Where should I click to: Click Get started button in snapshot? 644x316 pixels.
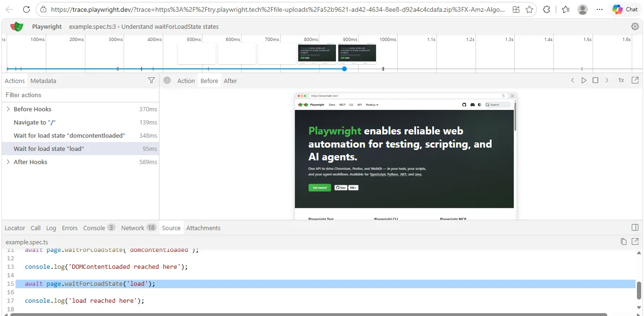point(319,187)
